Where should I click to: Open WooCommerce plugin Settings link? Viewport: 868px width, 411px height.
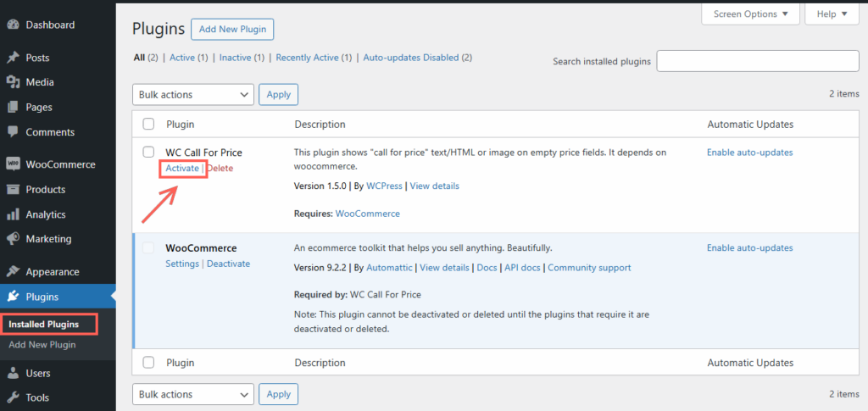coord(182,264)
